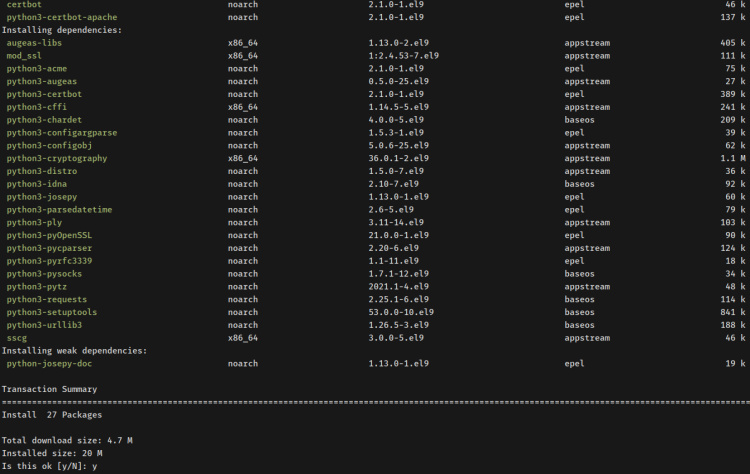Click the python-josepy-doc package name
Image resolution: width=750 pixels, height=474 pixels.
(x=50, y=364)
